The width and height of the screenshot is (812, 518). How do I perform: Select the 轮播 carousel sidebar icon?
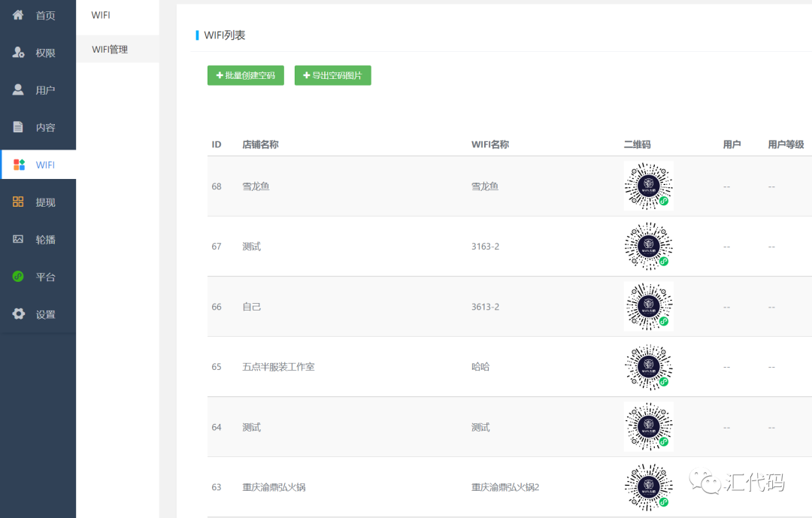[x=17, y=239]
